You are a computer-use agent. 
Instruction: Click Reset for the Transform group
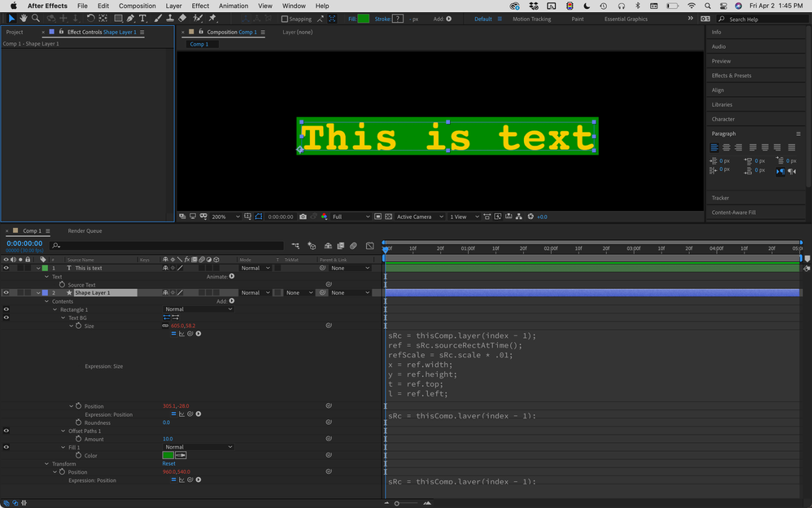coord(168,464)
